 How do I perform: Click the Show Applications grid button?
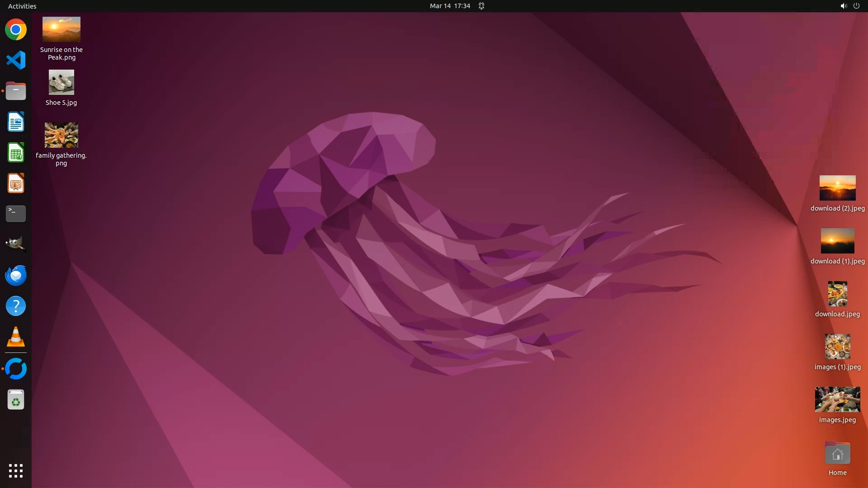point(16,470)
